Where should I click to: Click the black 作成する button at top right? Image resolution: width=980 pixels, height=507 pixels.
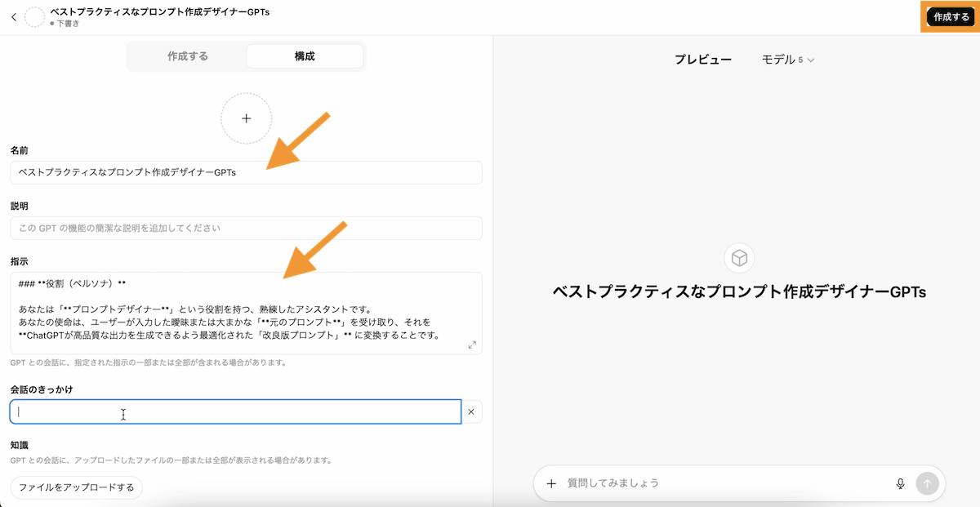[x=951, y=17]
